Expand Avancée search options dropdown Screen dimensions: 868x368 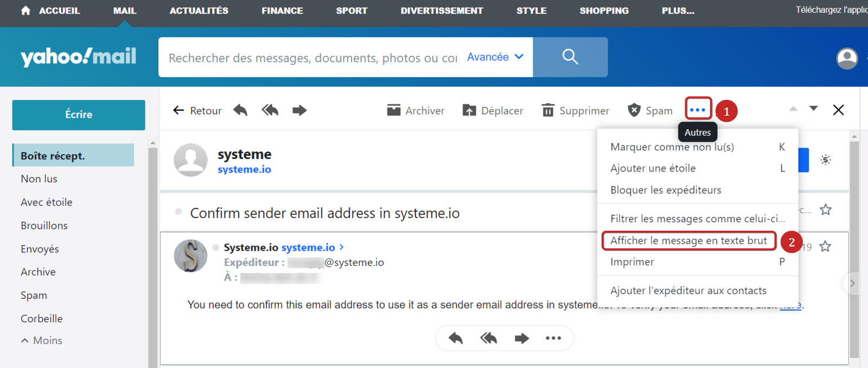495,57
